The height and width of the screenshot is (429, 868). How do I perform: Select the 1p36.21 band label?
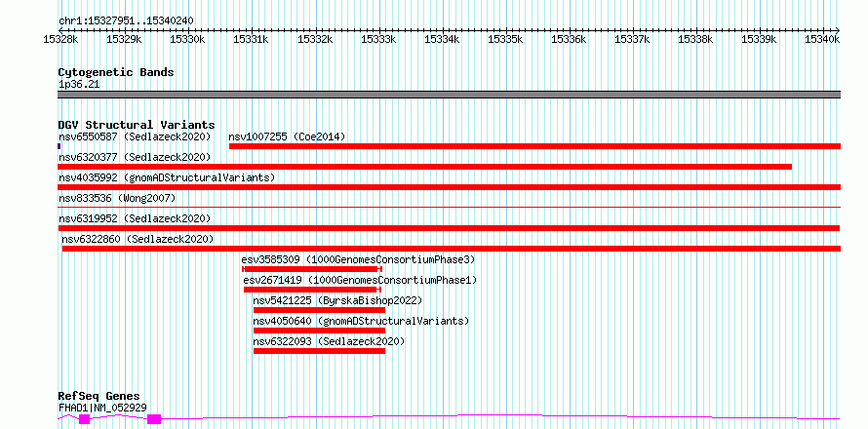pyautogui.click(x=79, y=85)
